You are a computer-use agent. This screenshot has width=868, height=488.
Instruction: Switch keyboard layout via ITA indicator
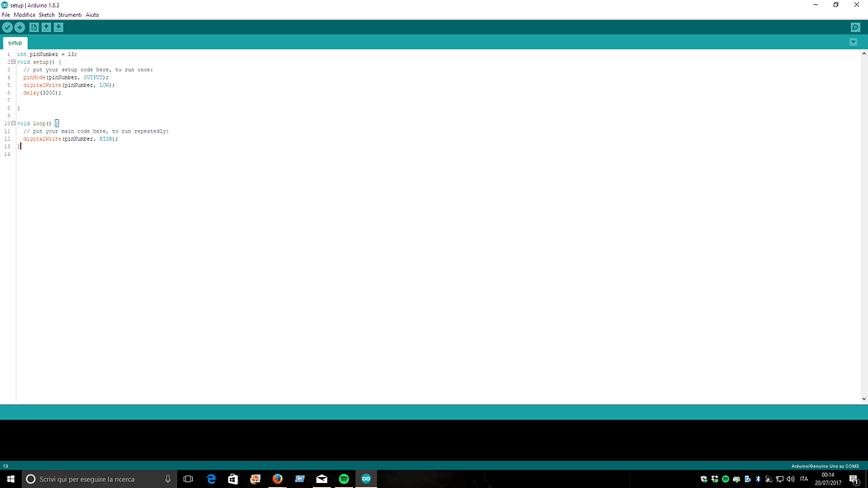point(803,479)
